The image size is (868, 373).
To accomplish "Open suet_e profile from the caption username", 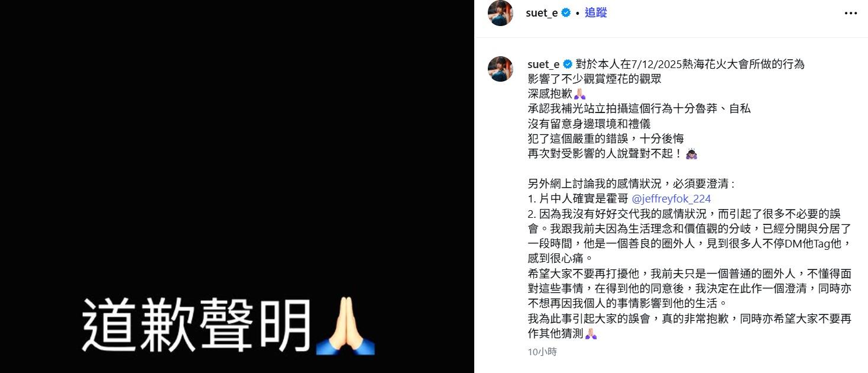I will point(543,64).
